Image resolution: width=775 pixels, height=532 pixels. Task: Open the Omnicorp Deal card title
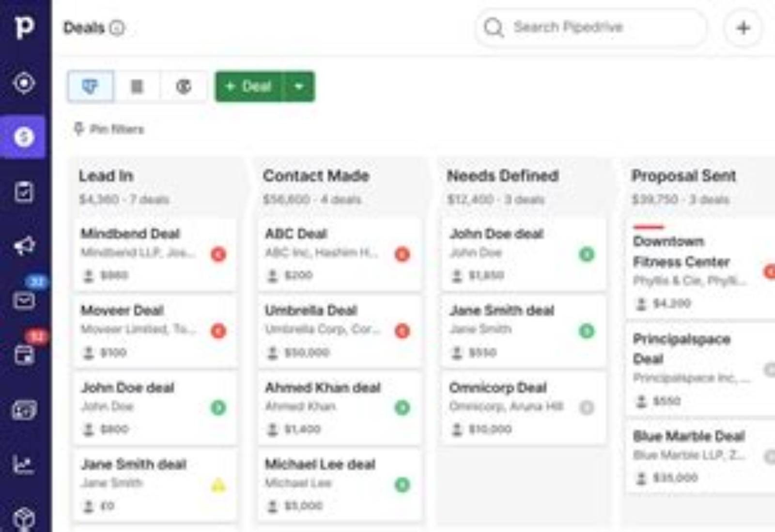[x=498, y=388]
